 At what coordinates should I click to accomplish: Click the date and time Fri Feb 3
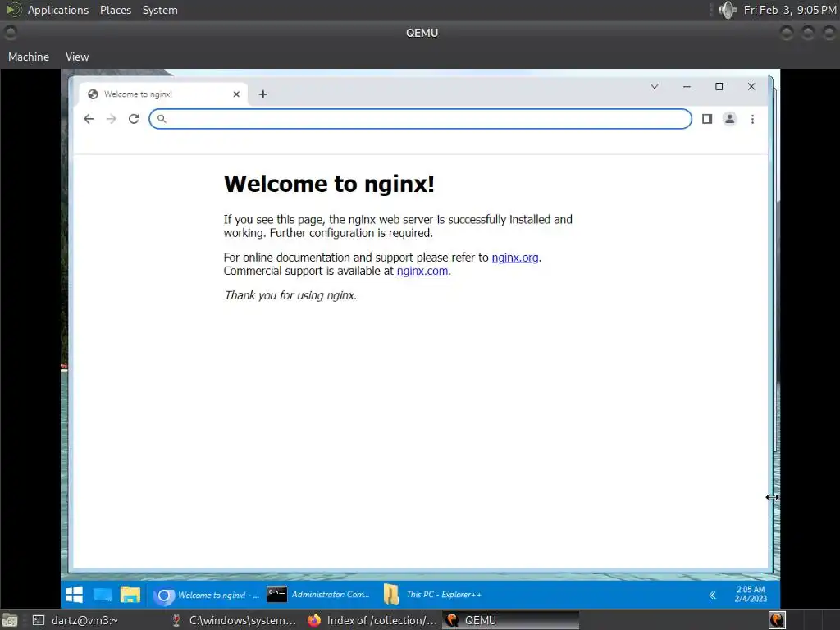pyautogui.click(x=790, y=10)
